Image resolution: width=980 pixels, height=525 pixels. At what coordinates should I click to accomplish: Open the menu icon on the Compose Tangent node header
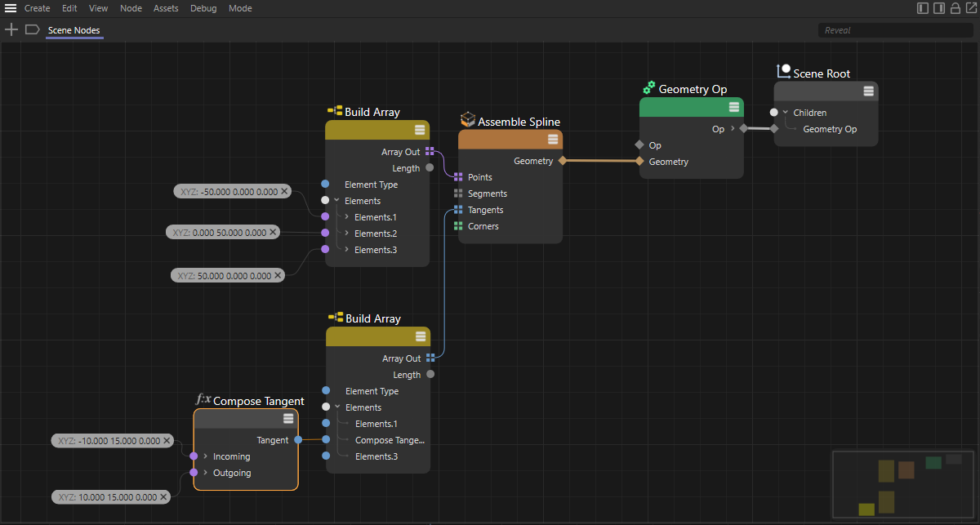pos(288,419)
